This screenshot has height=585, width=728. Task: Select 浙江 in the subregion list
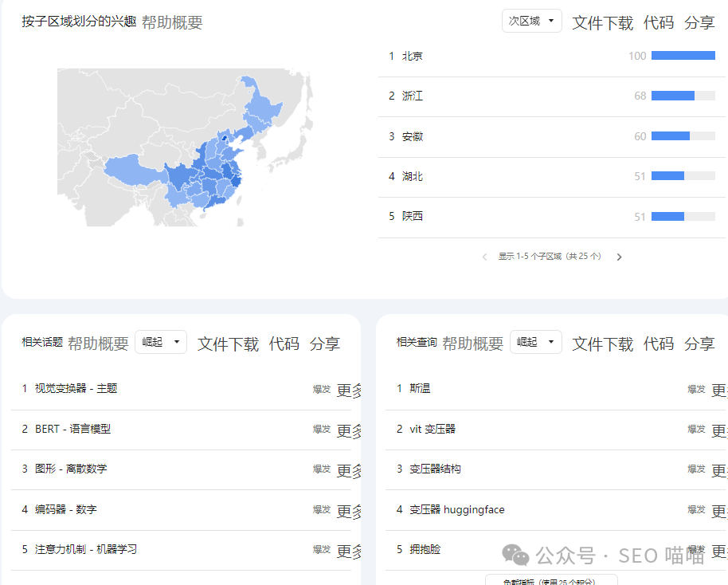click(x=415, y=96)
